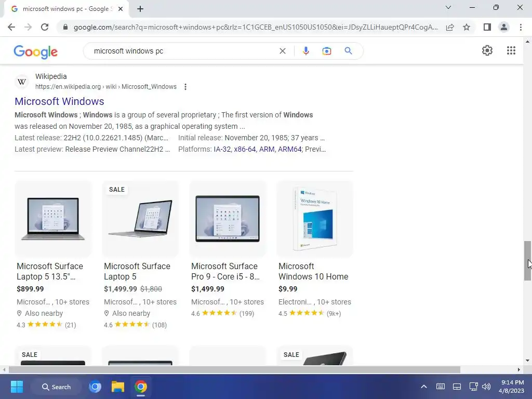
Task: Open the taskbar Search box
Action: click(x=56, y=387)
